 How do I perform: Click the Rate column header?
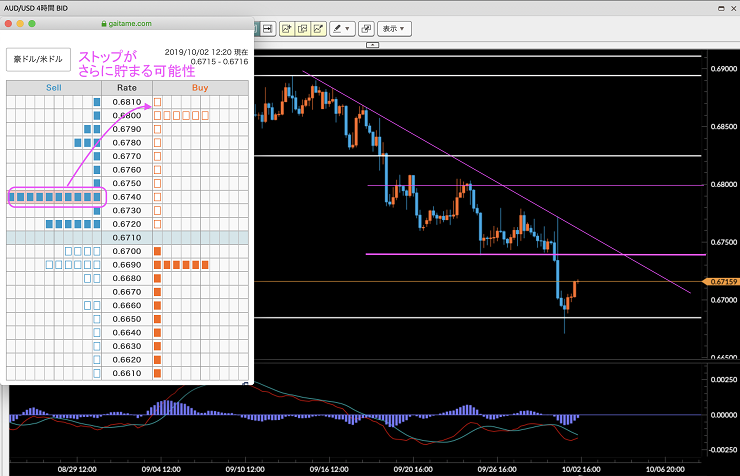tap(127, 88)
